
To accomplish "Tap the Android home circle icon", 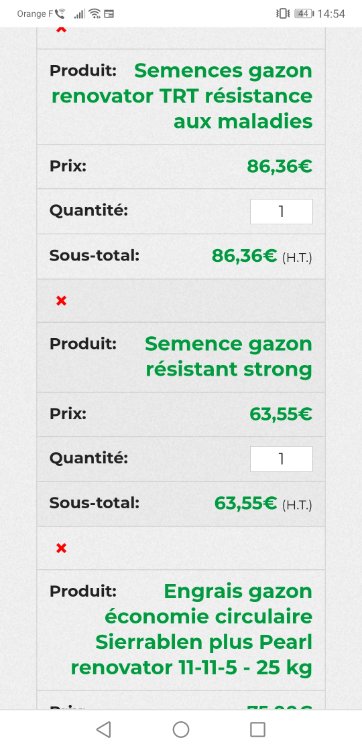I will coord(181,729).
